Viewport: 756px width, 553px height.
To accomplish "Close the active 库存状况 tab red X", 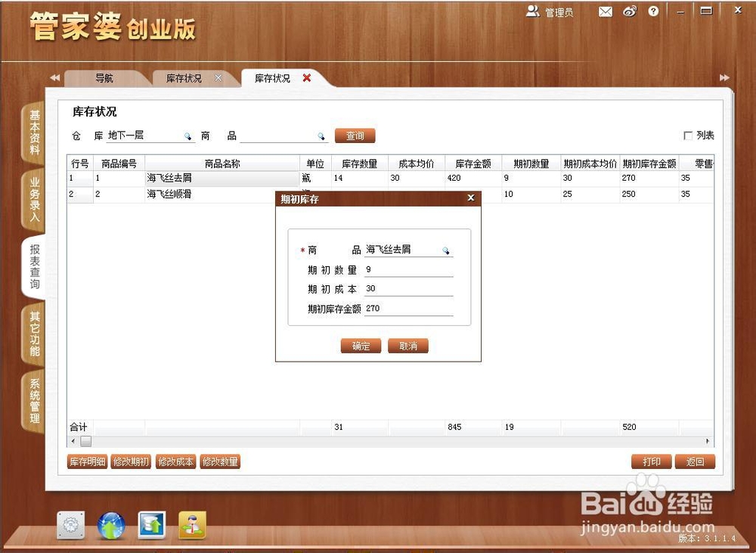I will point(307,78).
